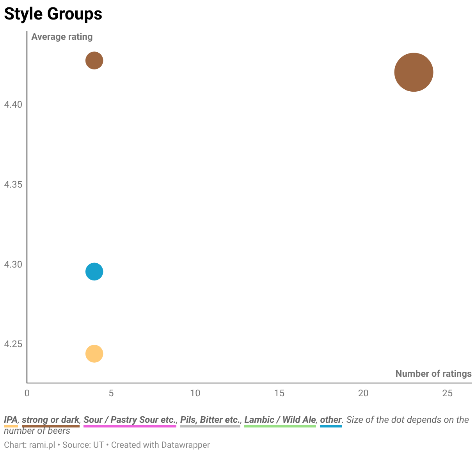476x454 pixels.
Task: Select 'Pils, Bitter etc.' legend entry
Action: [x=210, y=420]
